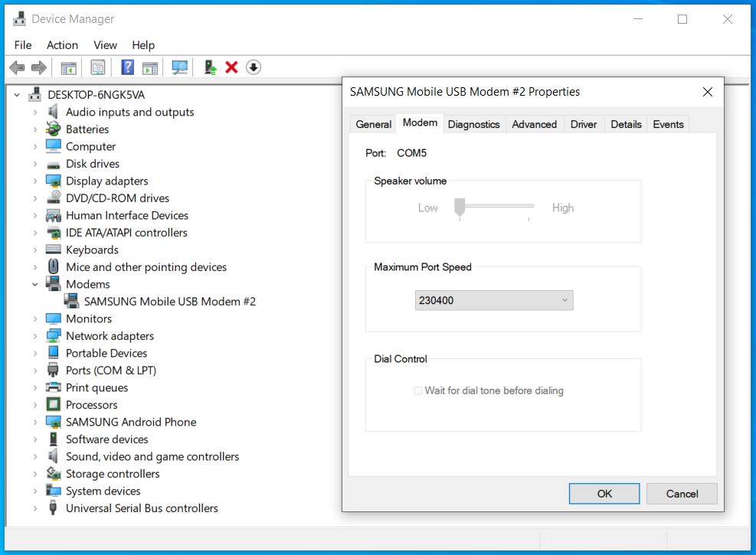The height and width of the screenshot is (555, 756).
Task: Click the Universal Serial Bus controllers icon
Action: click(53, 508)
